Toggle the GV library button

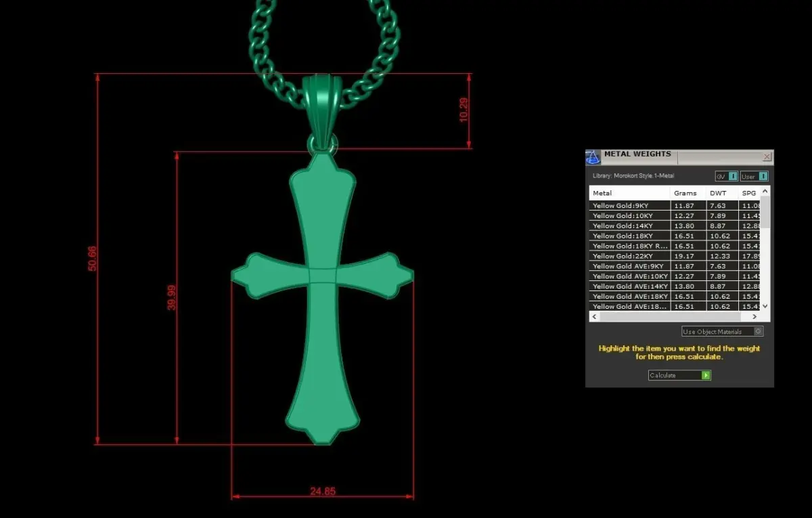click(726, 177)
